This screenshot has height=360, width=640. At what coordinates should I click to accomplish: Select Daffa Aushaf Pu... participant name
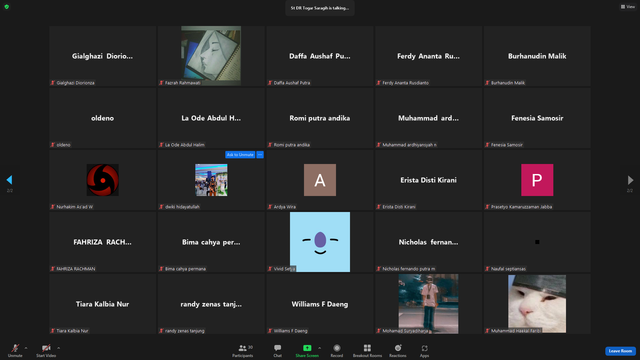point(320,56)
